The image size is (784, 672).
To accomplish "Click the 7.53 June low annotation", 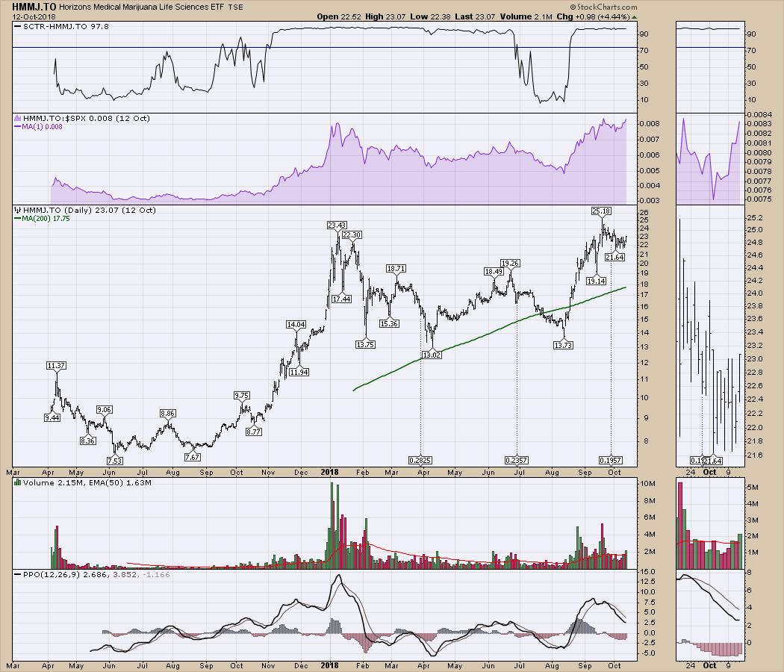I will 114,461.
